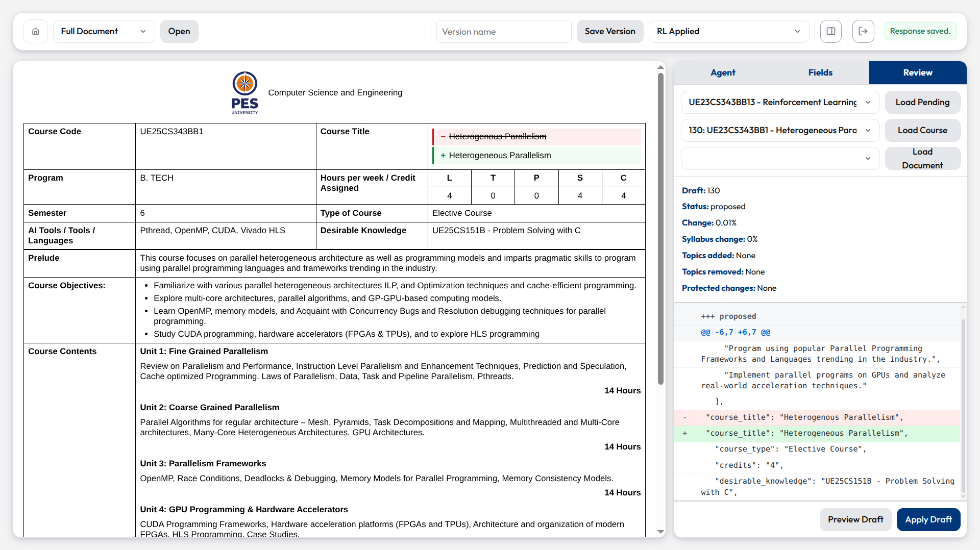Click the Open button

tap(179, 32)
